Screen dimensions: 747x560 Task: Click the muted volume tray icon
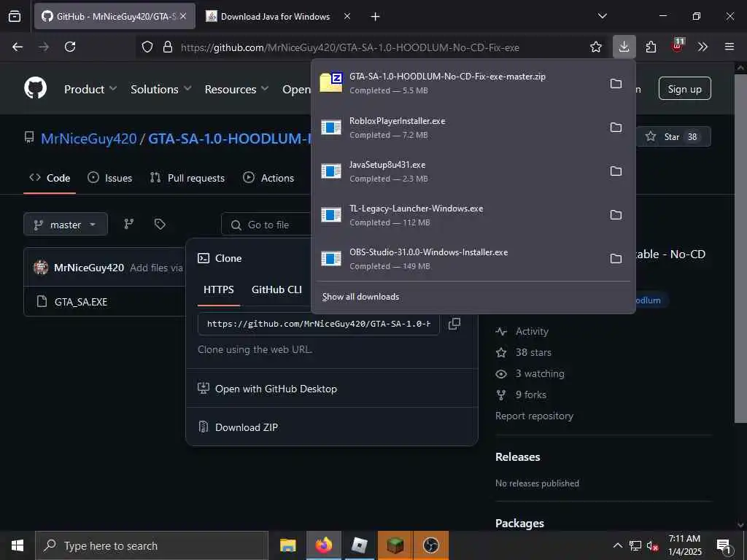click(x=652, y=545)
